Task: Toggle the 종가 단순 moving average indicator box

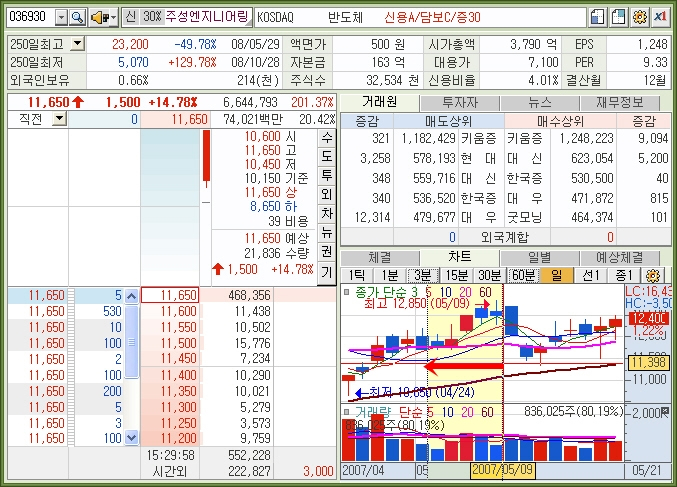Action: tap(347, 292)
